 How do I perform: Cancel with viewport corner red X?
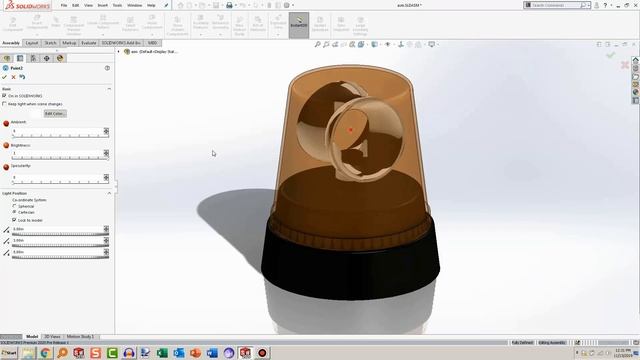coord(624,64)
